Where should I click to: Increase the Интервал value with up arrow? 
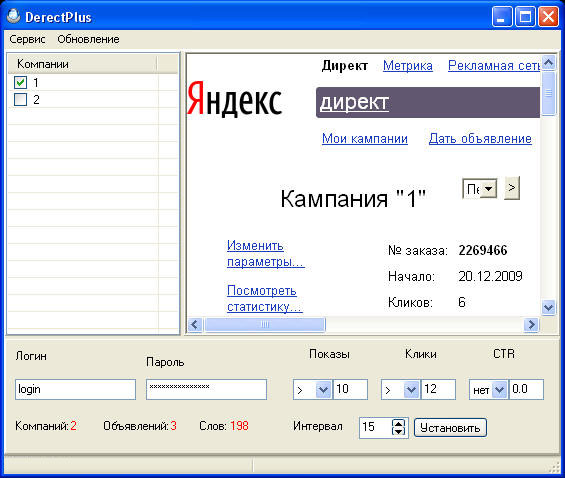click(398, 423)
